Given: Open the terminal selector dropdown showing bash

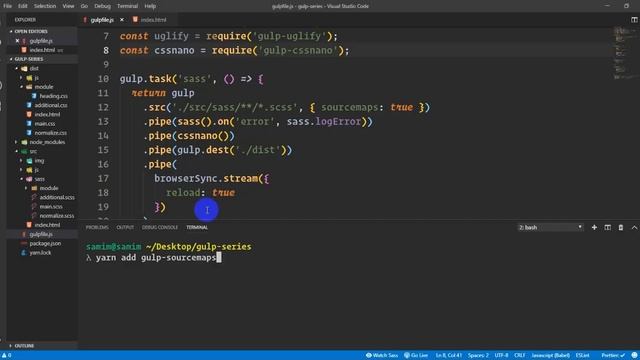Looking at the screenshot, I should pos(550,227).
